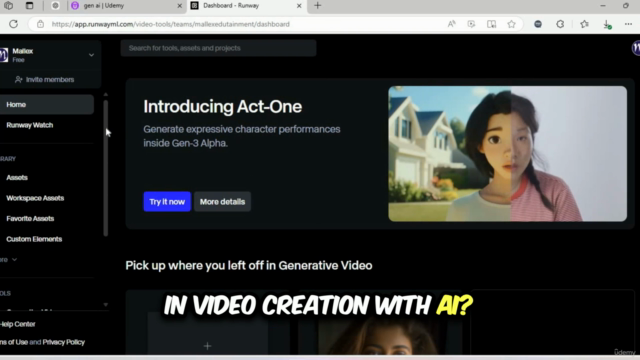Viewport: 640px width, 360px height.
Task: Go to Home in the sidebar
Action: [47, 104]
